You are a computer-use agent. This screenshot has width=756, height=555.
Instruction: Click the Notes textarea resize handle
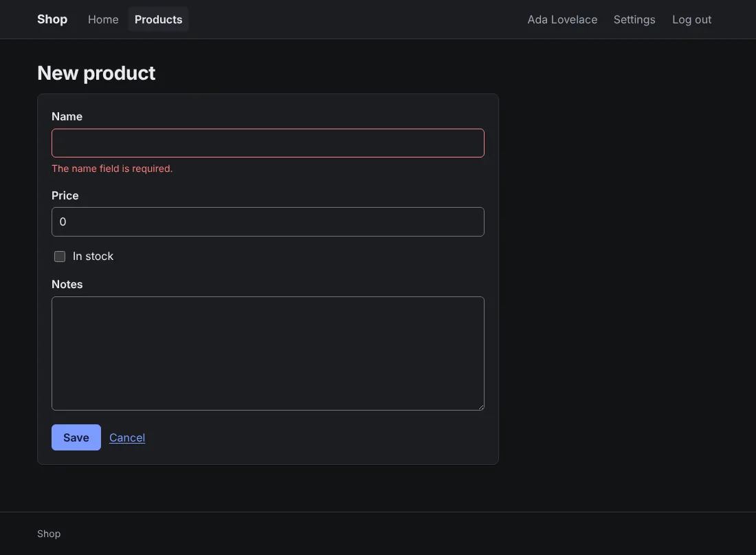[480, 407]
